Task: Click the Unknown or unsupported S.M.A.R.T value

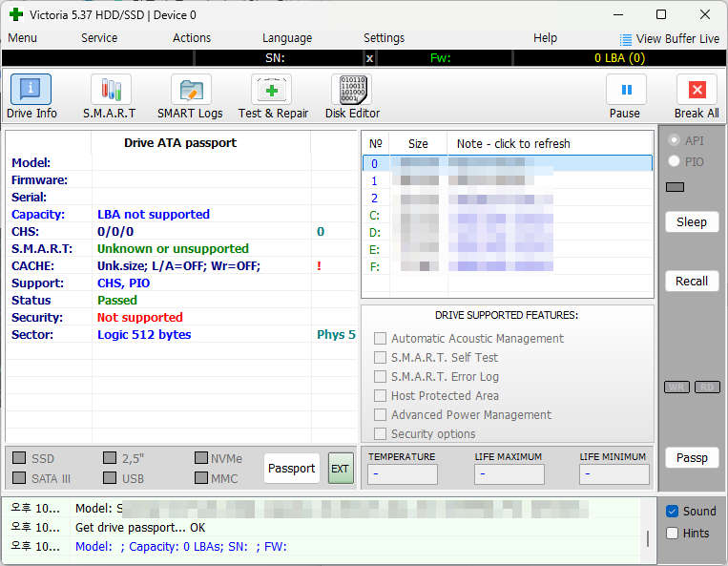Action: 174,248
